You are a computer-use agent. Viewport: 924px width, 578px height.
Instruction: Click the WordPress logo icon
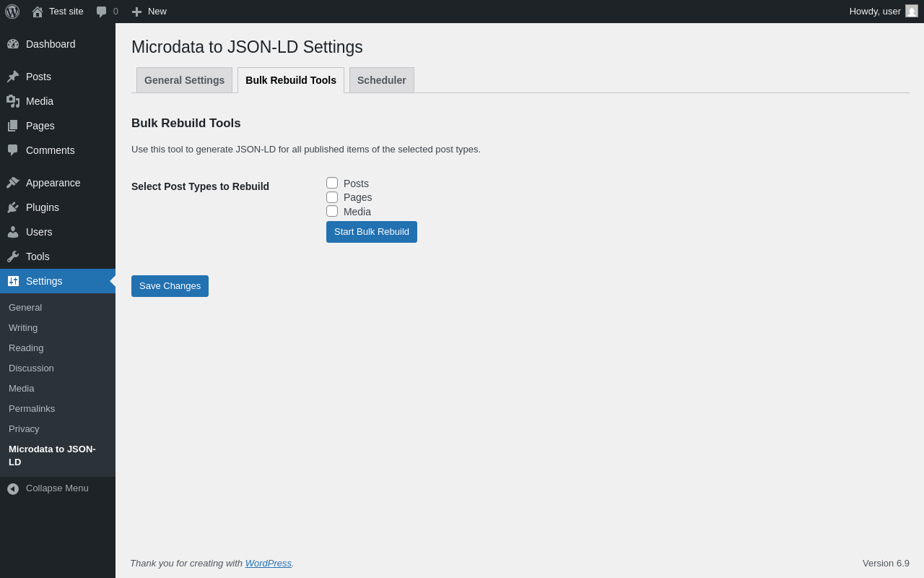pos(12,12)
